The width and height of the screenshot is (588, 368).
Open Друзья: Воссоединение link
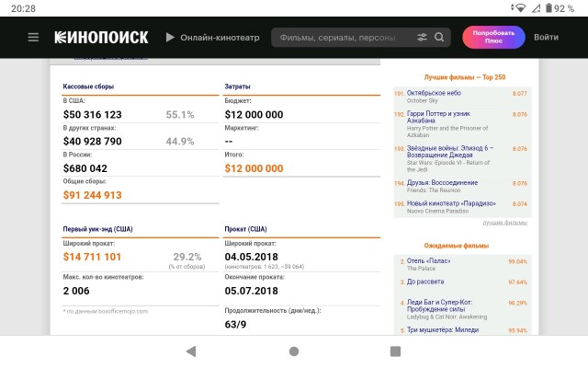442,182
